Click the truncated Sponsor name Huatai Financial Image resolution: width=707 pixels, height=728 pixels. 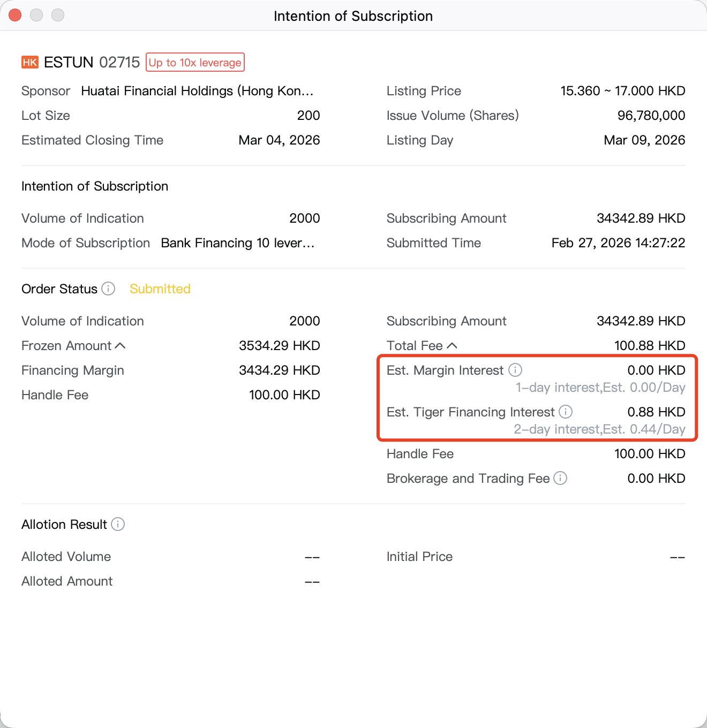click(x=197, y=91)
